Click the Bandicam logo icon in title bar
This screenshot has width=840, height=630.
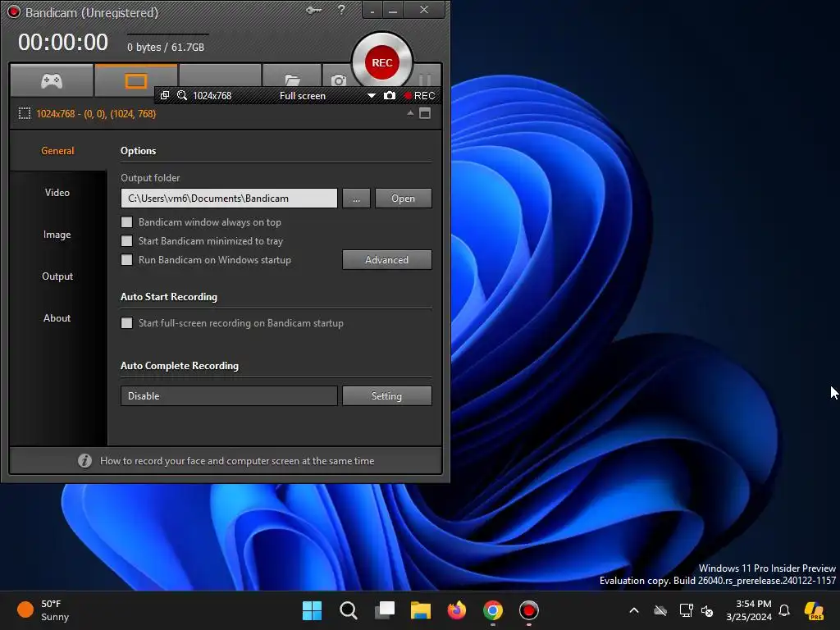[13, 11]
